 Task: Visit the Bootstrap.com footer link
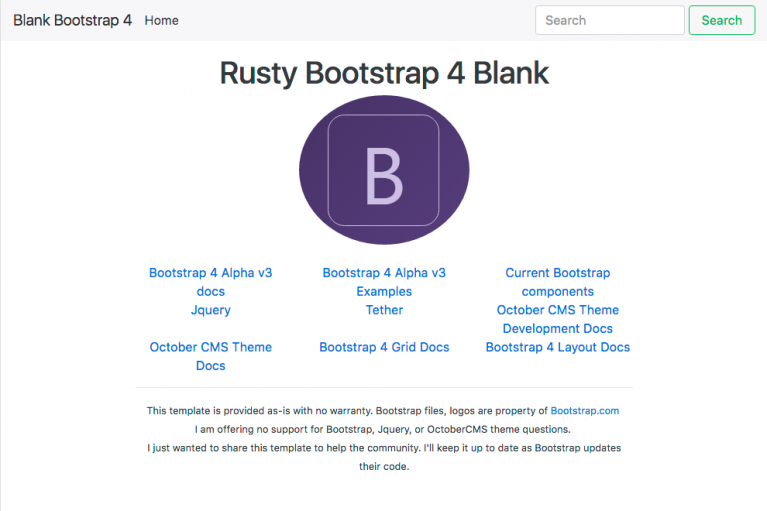click(585, 411)
